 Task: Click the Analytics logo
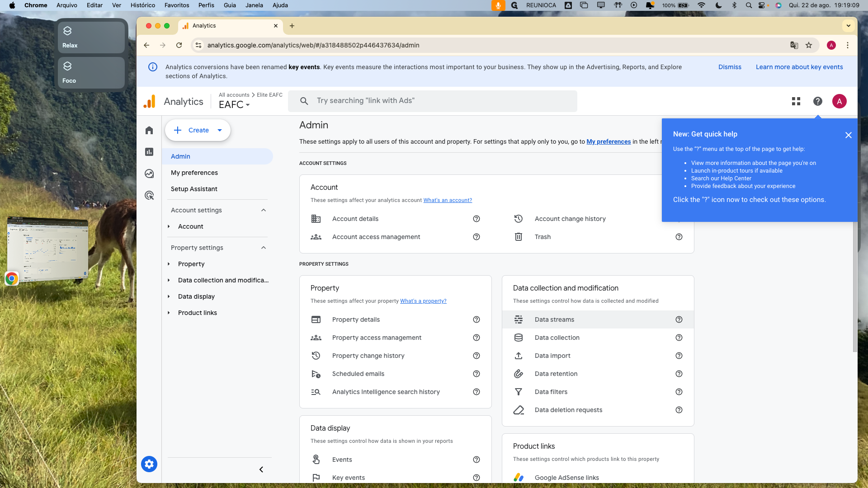pyautogui.click(x=173, y=102)
